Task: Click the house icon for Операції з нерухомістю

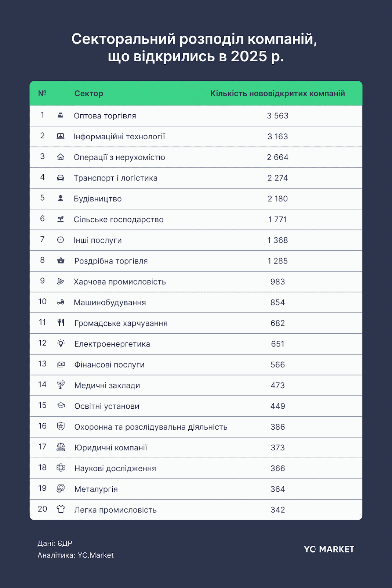Action: (x=61, y=157)
